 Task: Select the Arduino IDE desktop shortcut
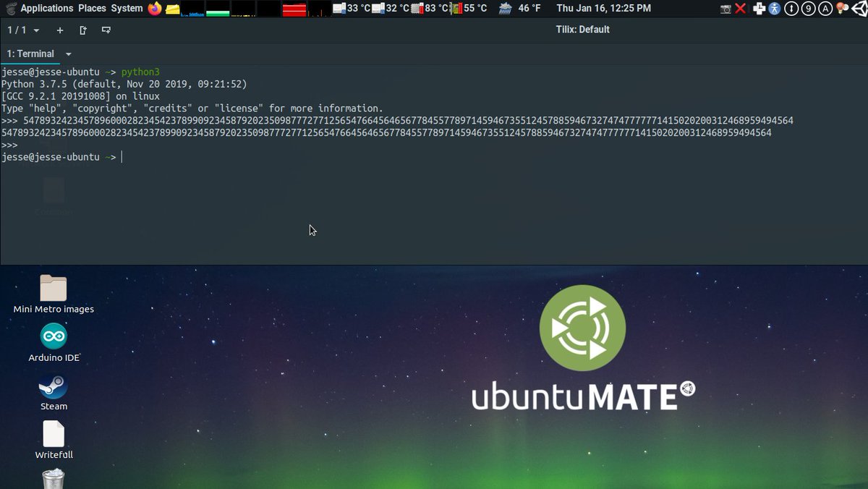pos(54,343)
